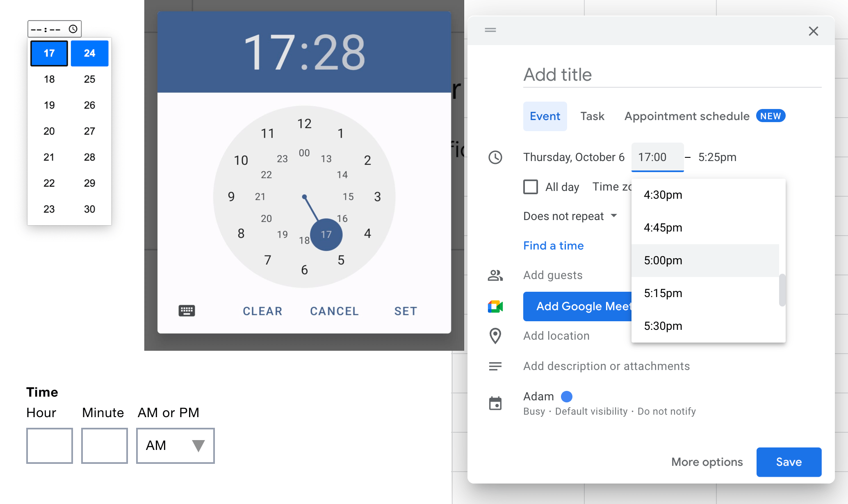The image size is (848, 504).
Task: Expand the AM or PM dropdown
Action: (x=174, y=445)
